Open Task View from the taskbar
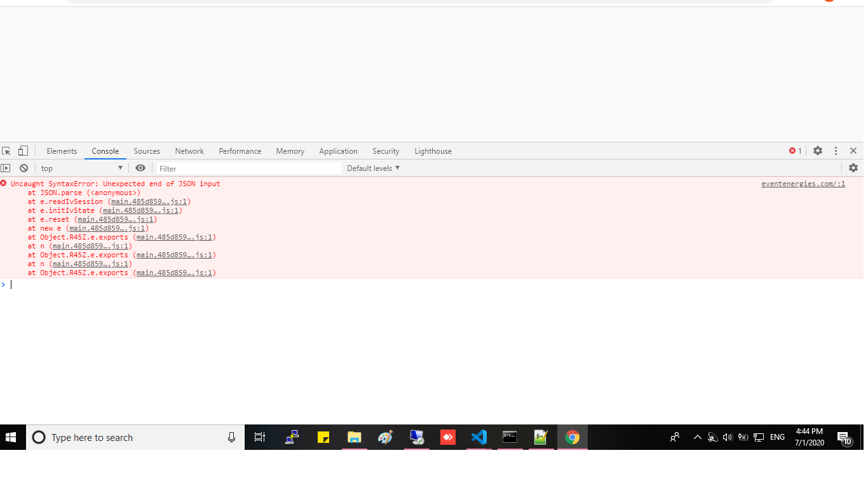This screenshot has width=868, height=488. click(260, 437)
